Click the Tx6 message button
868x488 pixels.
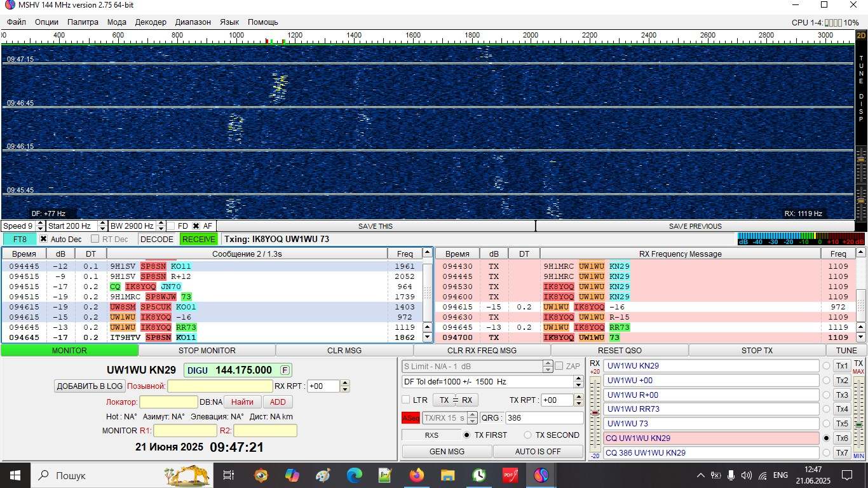[842, 438]
